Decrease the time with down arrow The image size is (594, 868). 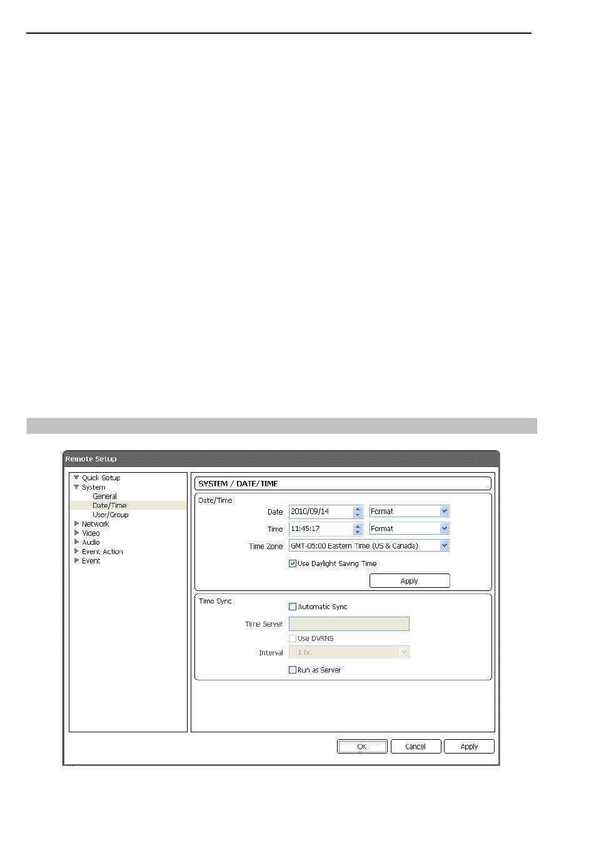click(358, 532)
